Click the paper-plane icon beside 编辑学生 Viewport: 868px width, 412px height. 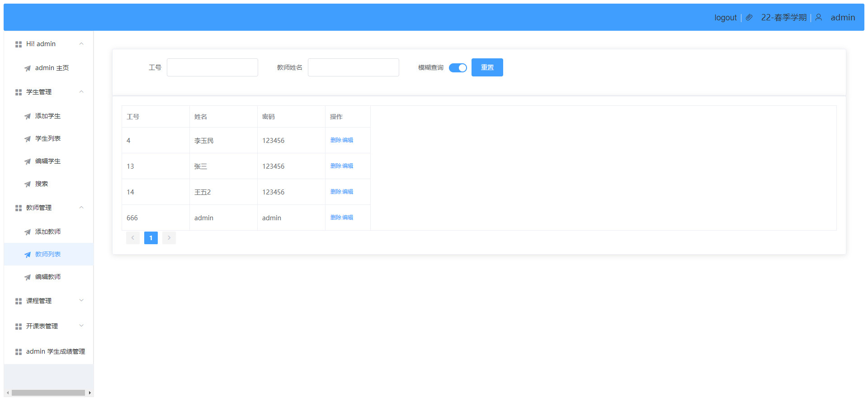(x=28, y=161)
